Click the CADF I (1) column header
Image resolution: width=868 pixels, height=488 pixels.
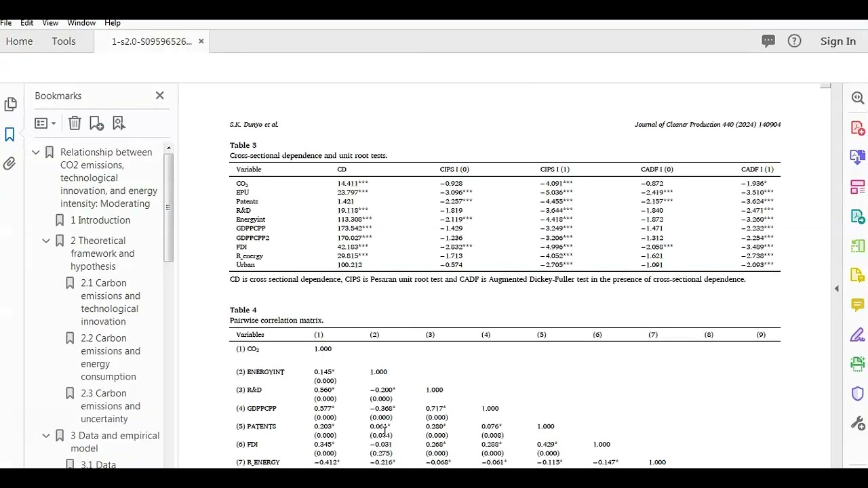coord(757,169)
